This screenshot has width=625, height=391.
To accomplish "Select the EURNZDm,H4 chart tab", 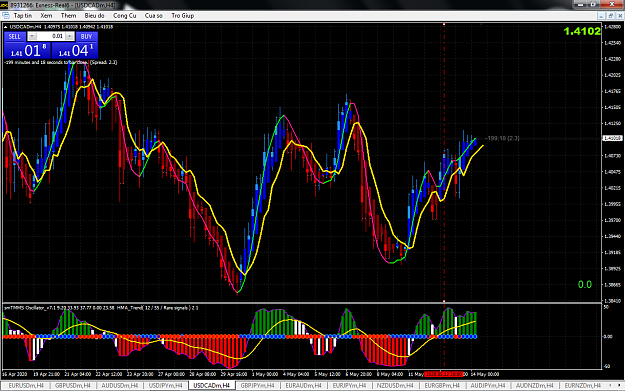I will point(582,385).
